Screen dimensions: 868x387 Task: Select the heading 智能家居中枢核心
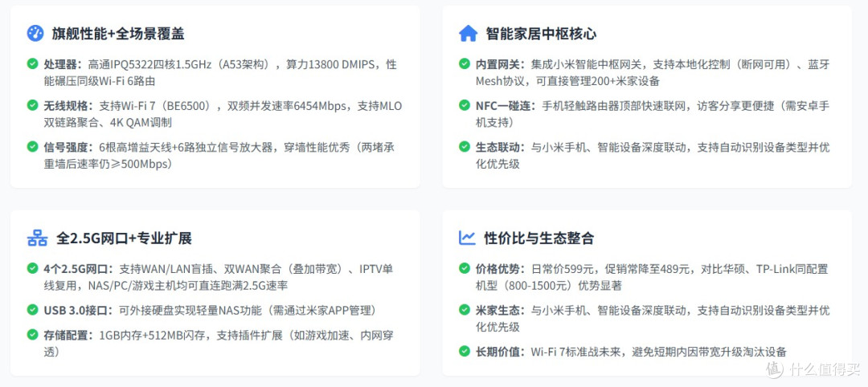[541, 34]
